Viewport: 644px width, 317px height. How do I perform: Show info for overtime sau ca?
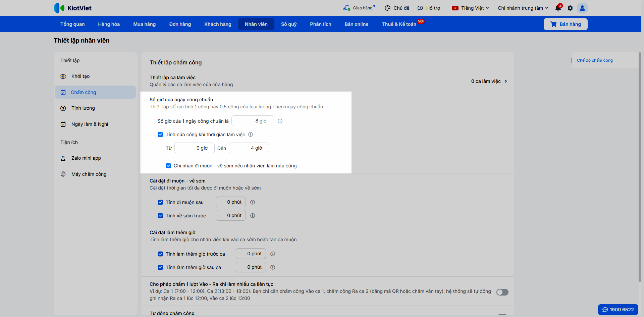tap(273, 267)
